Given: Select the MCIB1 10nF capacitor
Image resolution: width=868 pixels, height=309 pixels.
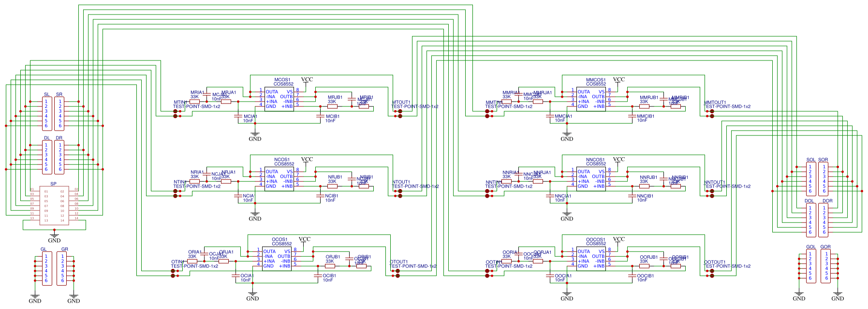Looking at the screenshot, I should tap(320, 116).
